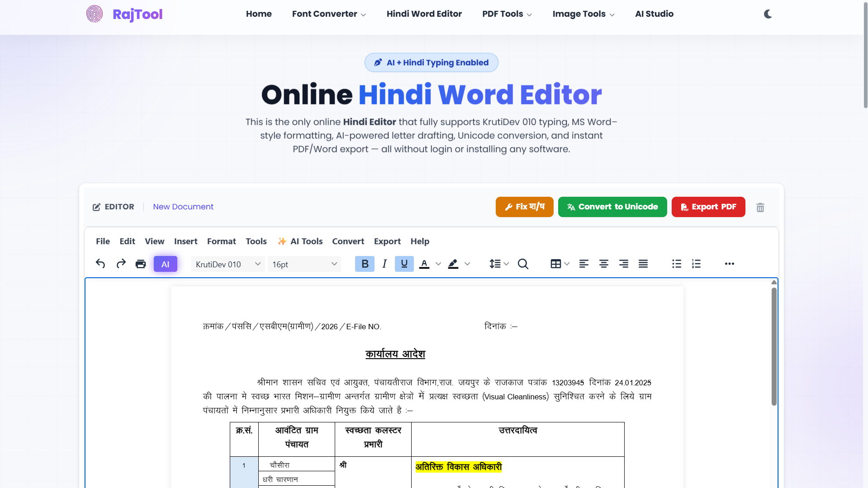Open the purple AI assistant button
Viewport: 868px width, 488px height.
click(166, 264)
